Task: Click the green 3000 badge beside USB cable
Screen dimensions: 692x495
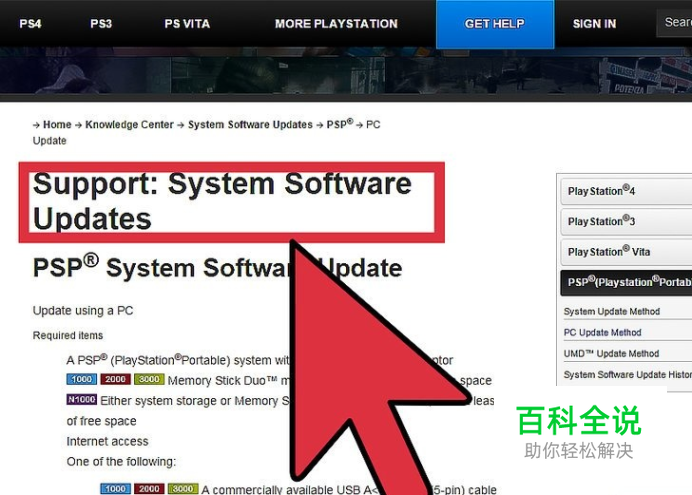Action: pyautogui.click(x=183, y=489)
